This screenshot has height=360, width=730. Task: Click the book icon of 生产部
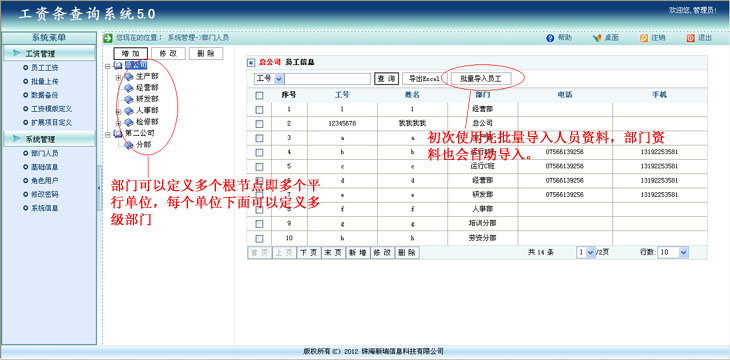[128, 77]
